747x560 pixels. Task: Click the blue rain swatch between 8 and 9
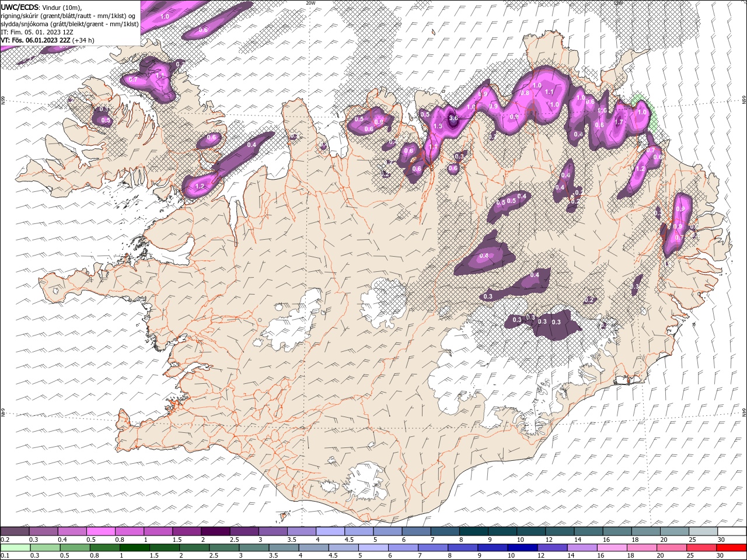pyautogui.click(x=464, y=548)
